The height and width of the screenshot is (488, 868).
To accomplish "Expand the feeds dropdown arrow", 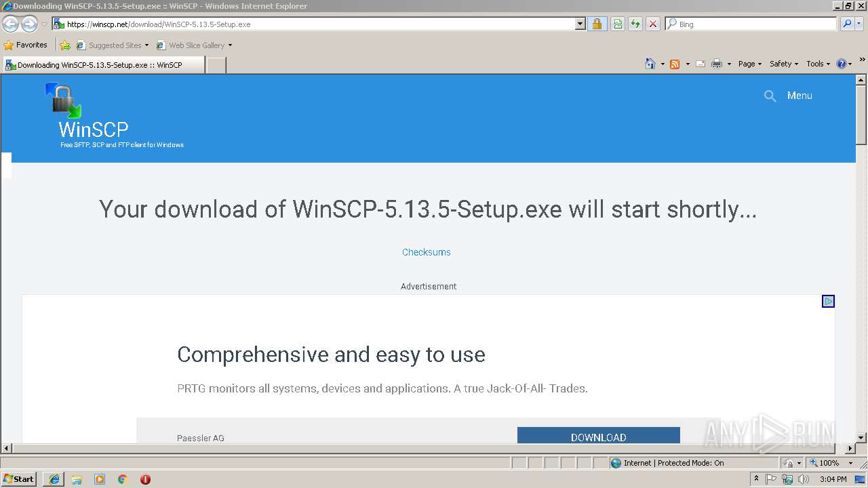I will [688, 64].
